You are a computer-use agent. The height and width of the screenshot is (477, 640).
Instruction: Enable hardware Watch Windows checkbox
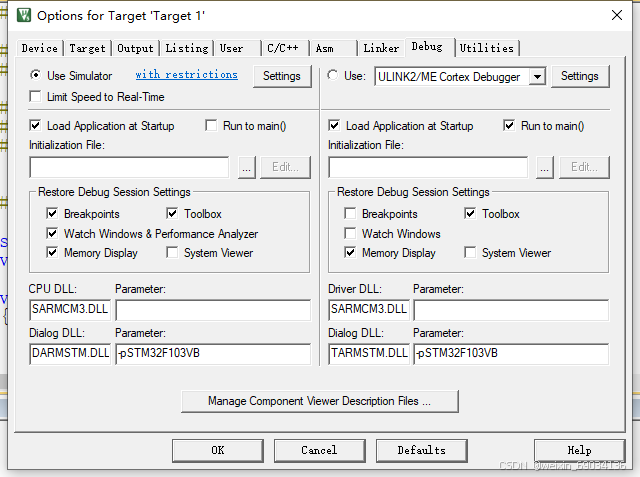point(350,233)
